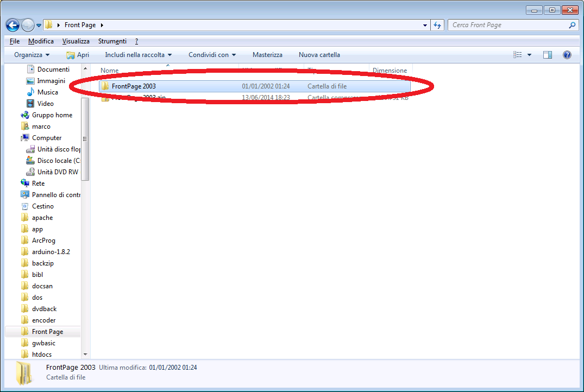The height and width of the screenshot is (392, 584).
Task: Click the help question mark icon
Action: (567, 55)
